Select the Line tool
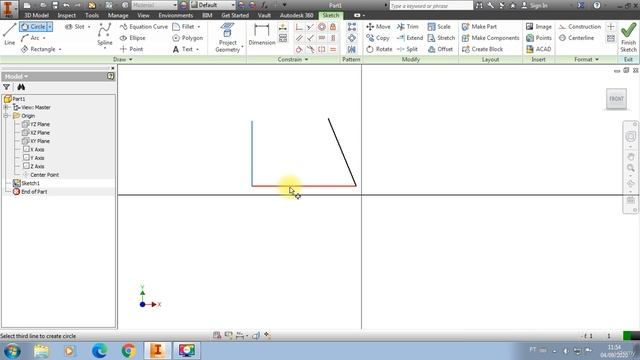Image resolution: width=640 pixels, height=360 pixels. click(9, 34)
